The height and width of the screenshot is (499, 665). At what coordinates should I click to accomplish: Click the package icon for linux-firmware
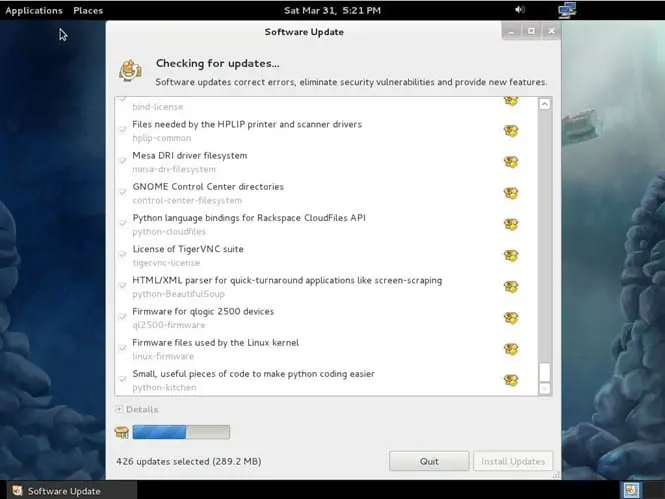pyautogui.click(x=511, y=349)
